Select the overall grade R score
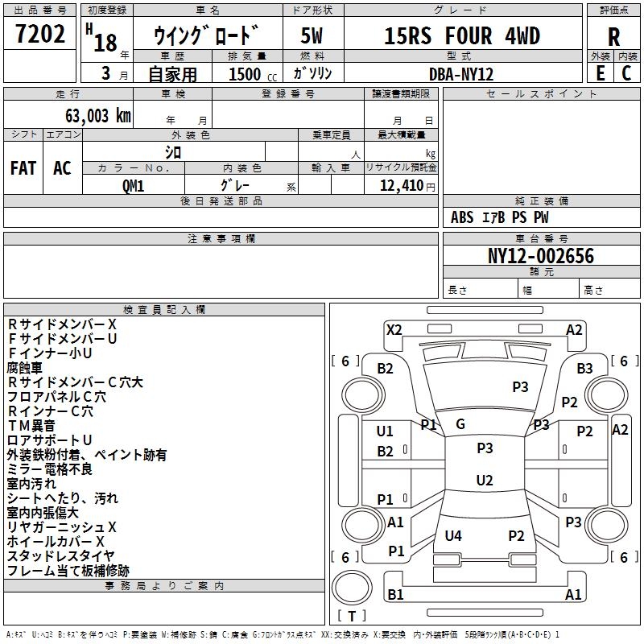This screenshot has width=644, height=644. pos(614,36)
